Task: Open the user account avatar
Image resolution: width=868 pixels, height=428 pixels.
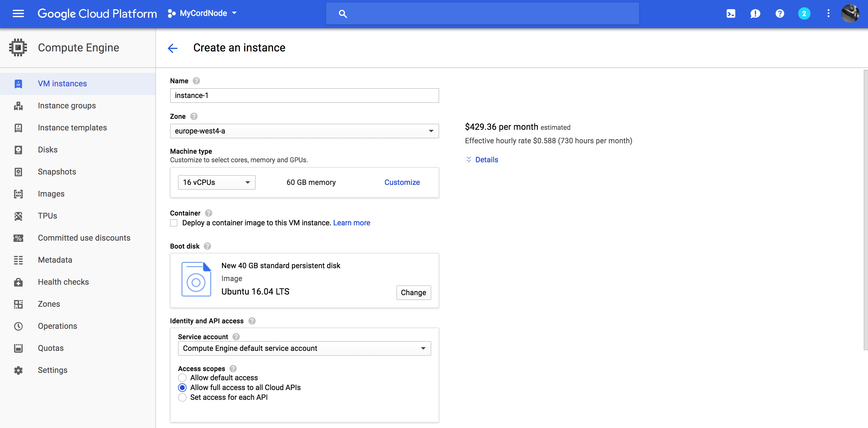Action: (850, 13)
